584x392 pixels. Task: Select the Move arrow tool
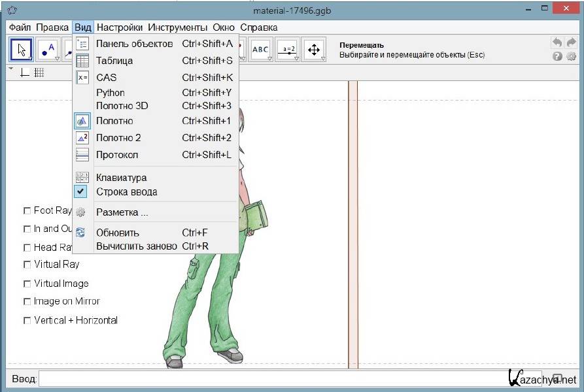tap(22, 50)
